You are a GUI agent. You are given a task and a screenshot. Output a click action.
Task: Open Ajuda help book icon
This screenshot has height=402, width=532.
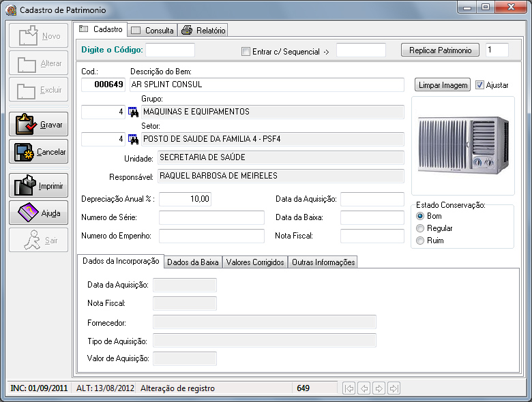38,213
